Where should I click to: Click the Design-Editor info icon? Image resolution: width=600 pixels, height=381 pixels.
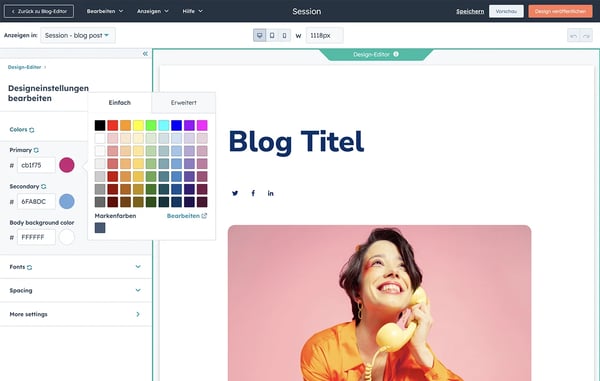[x=396, y=54]
